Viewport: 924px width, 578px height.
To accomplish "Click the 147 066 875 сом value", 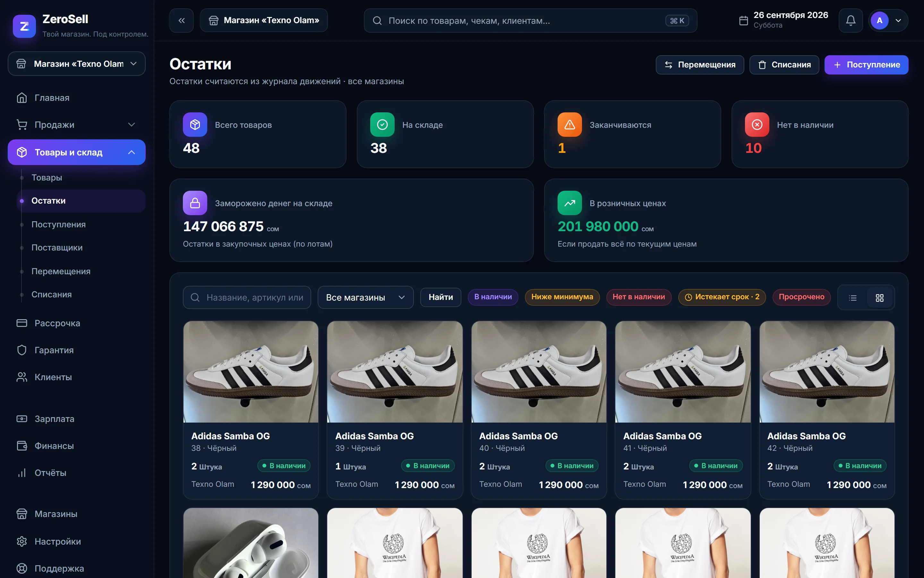I will [231, 227].
